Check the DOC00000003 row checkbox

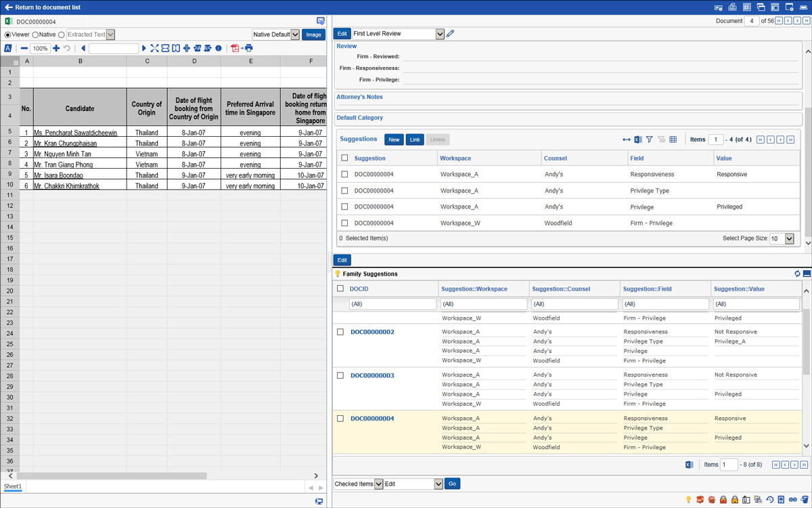point(340,375)
